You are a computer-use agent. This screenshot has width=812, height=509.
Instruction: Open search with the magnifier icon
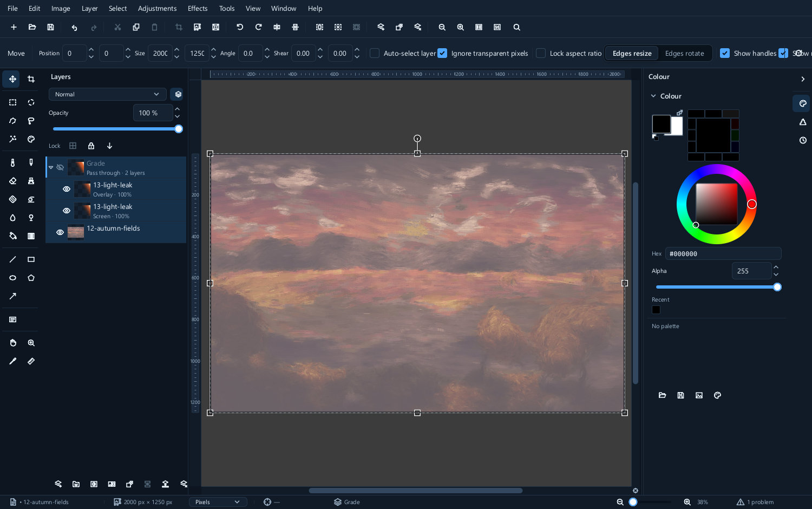pos(516,27)
